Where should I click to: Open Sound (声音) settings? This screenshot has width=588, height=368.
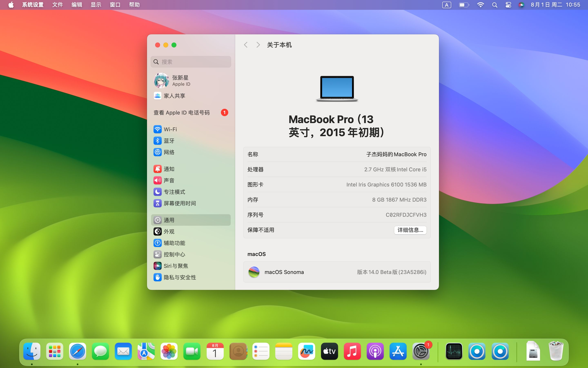point(191,180)
